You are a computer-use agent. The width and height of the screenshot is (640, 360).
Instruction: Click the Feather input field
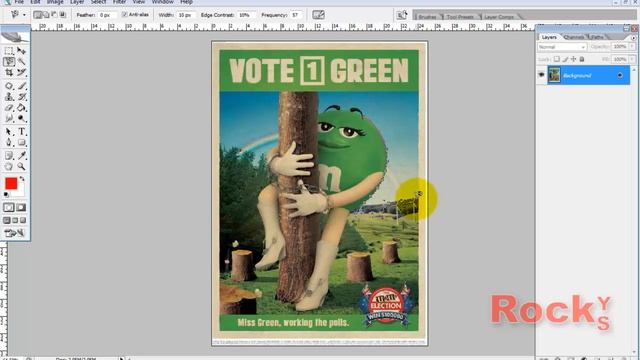coord(107,15)
